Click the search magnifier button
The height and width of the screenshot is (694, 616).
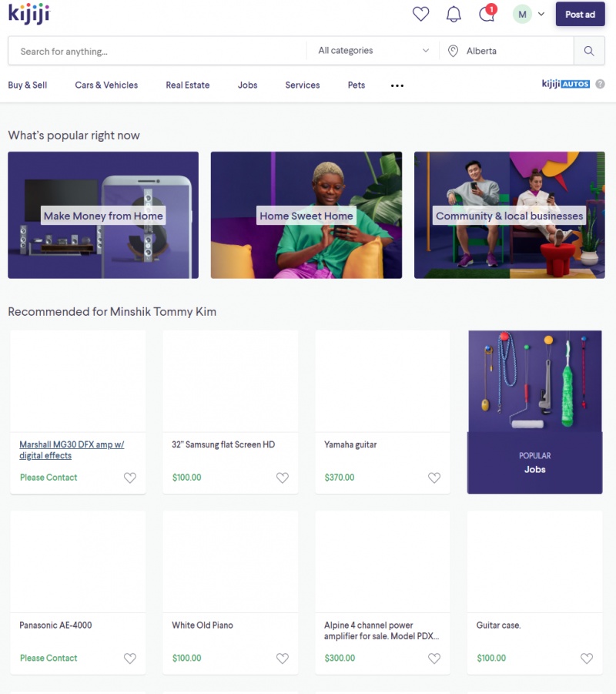(x=589, y=52)
